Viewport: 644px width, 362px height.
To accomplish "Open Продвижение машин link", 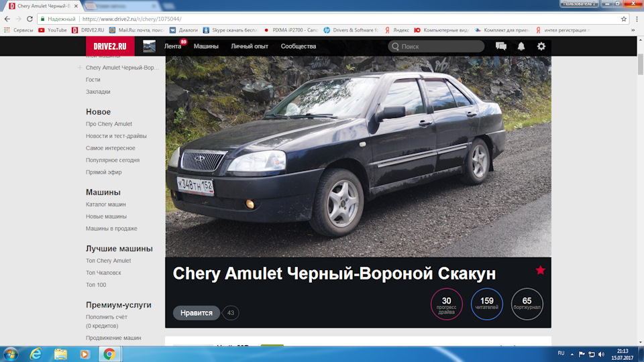I will click(x=113, y=338).
